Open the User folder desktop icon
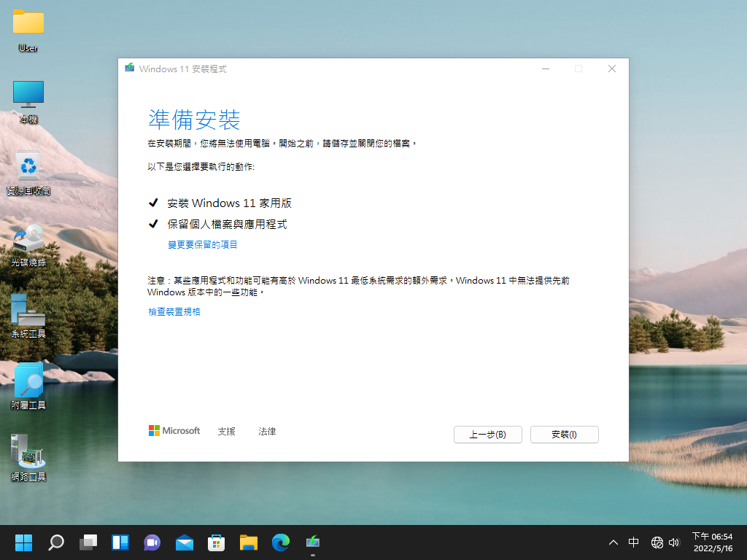 [x=28, y=29]
